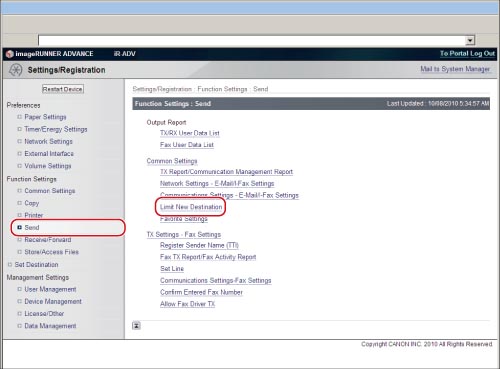
Task: Select User Management in Management Settings
Action: [50, 289]
